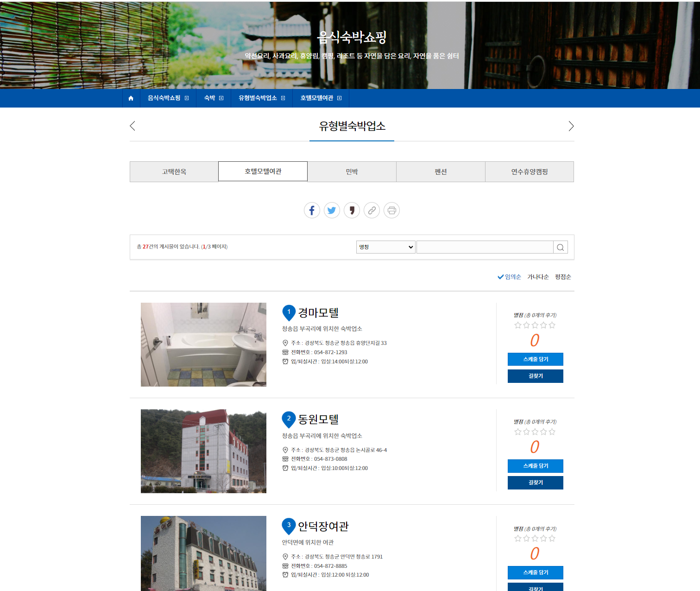Sort list by 가나다순
This screenshot has width=700, height=591.
coord(538,277)
